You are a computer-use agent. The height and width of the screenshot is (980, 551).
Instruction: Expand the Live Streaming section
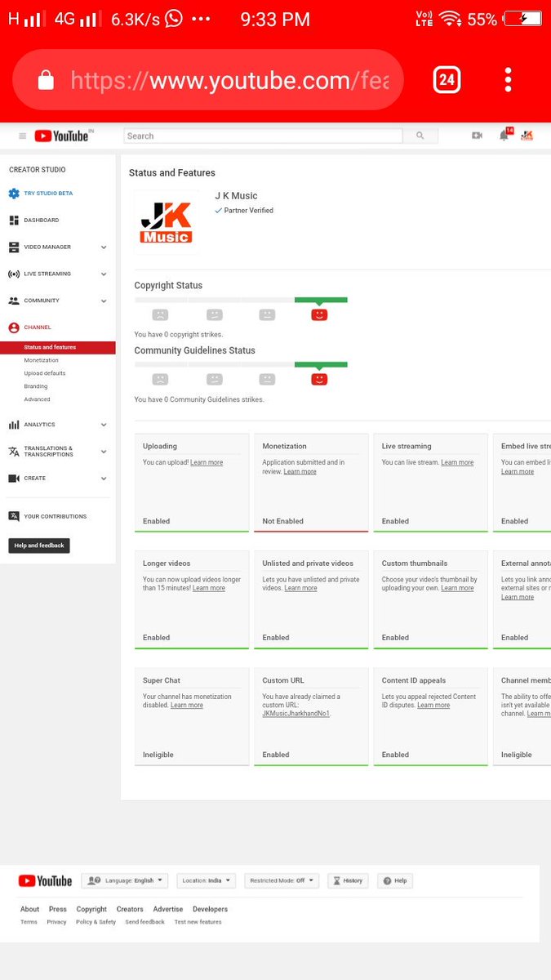pyautogui.click(x=104, y=274)
